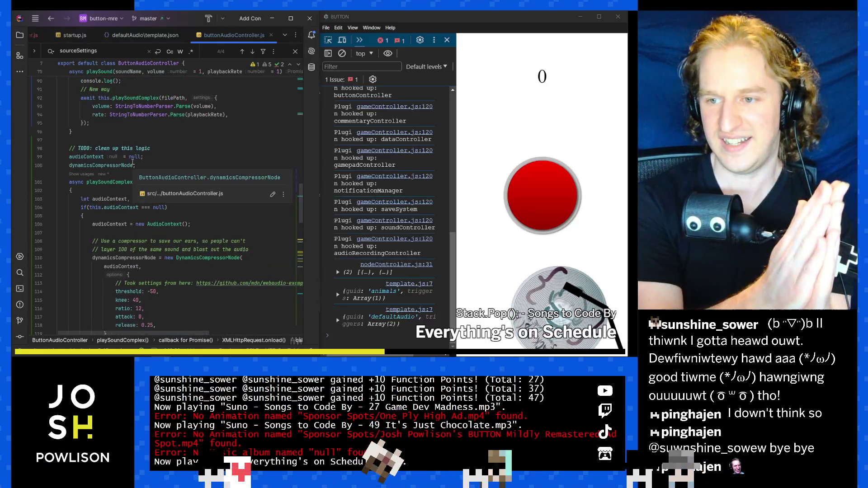Toggle the device emulation toolbar in DevTools

click(x=342, y=40)
